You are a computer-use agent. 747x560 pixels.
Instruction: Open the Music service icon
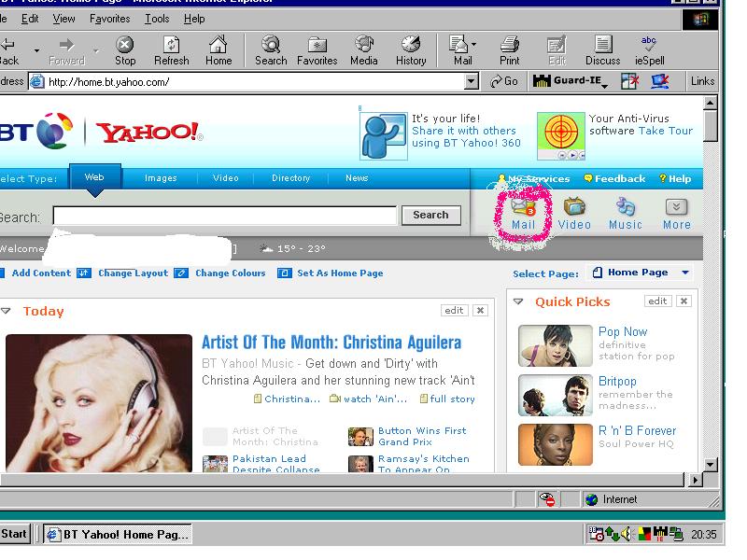[x=626, y=214]
